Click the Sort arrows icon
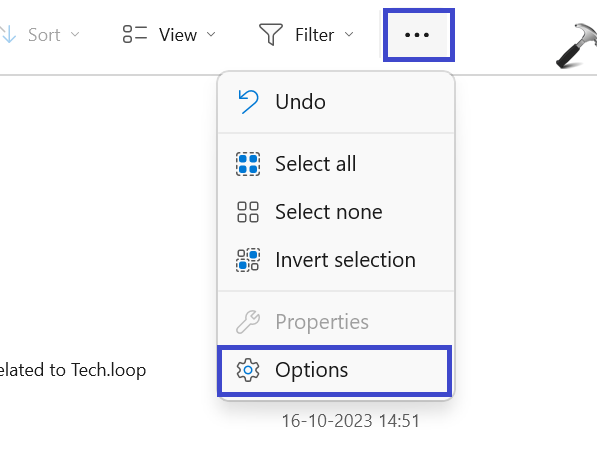 click(7, 34)
